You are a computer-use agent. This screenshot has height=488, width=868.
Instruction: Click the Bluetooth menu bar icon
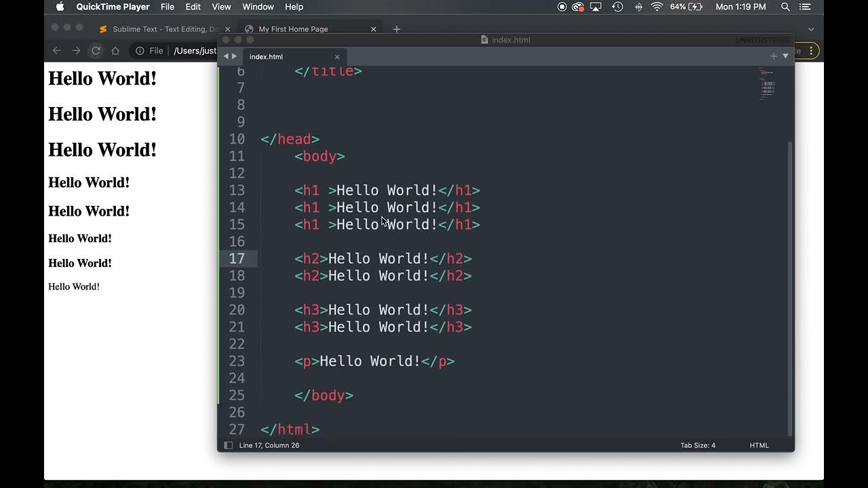click(x=638, y=7)
